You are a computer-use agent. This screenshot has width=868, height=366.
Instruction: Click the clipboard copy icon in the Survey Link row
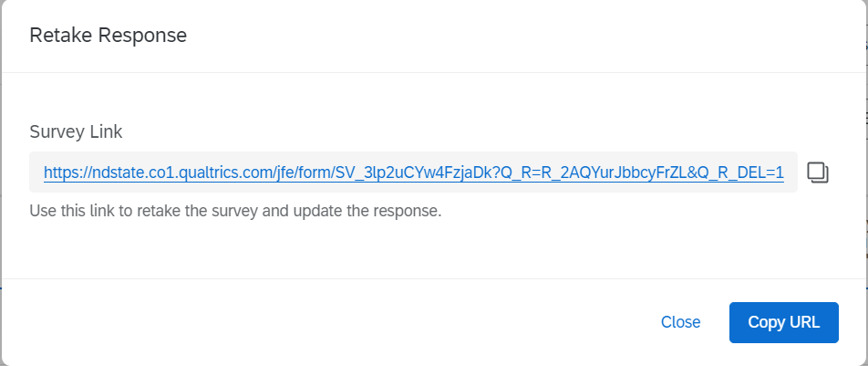coord(818,173)
